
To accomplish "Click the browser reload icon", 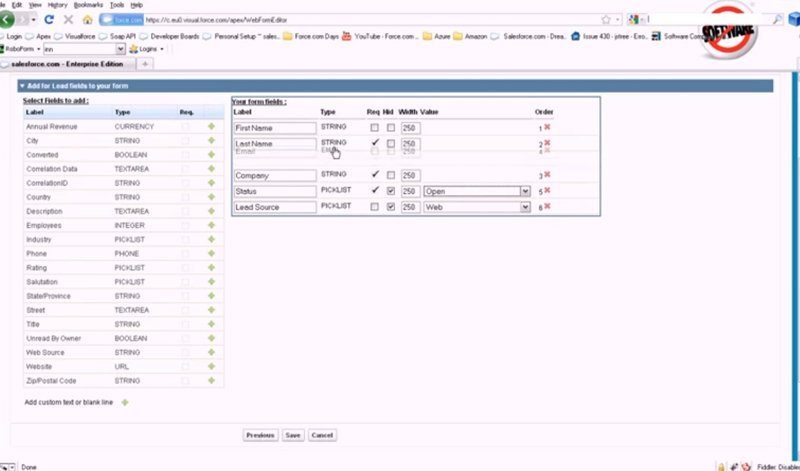I will (49, 19).
